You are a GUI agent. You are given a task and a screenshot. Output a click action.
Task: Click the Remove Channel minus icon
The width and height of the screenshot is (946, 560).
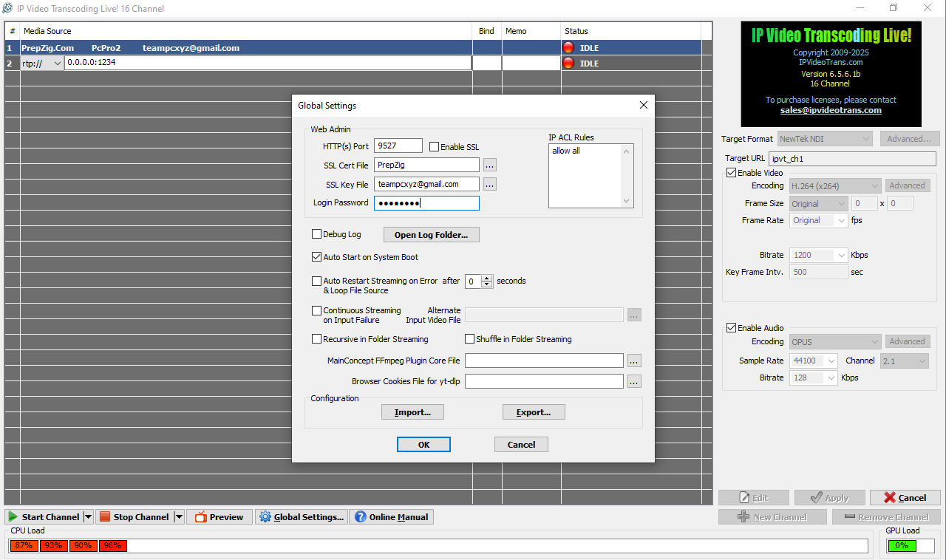[x=851, y=516]
